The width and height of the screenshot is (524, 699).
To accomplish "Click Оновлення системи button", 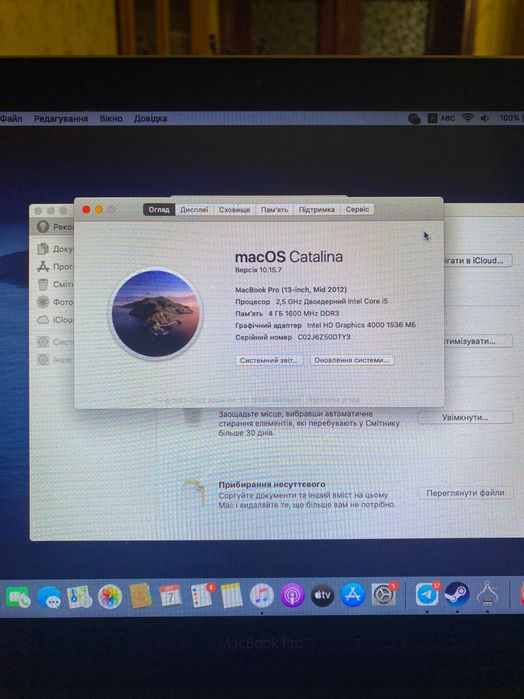I will coord(352,360).
